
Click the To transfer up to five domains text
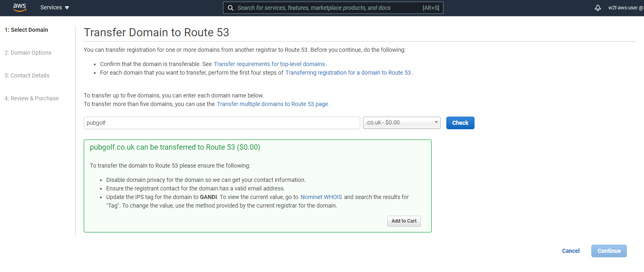point(174,95)
